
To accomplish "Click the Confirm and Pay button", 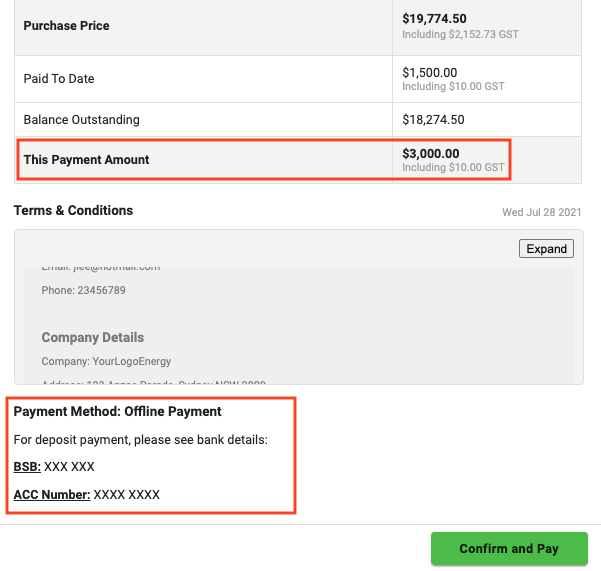I will [509, 548].
